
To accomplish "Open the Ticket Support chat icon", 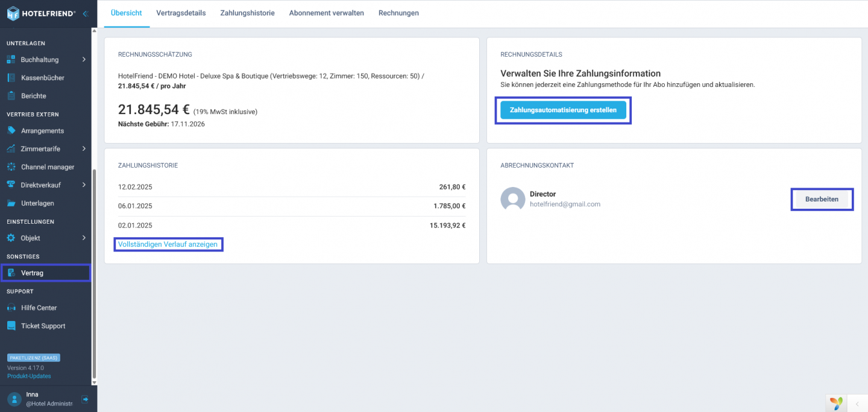I will coord(11,326).
